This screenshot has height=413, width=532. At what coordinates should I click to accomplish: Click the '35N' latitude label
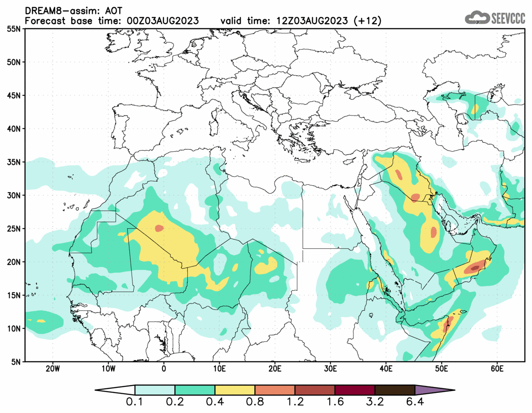tap(14, 162)
